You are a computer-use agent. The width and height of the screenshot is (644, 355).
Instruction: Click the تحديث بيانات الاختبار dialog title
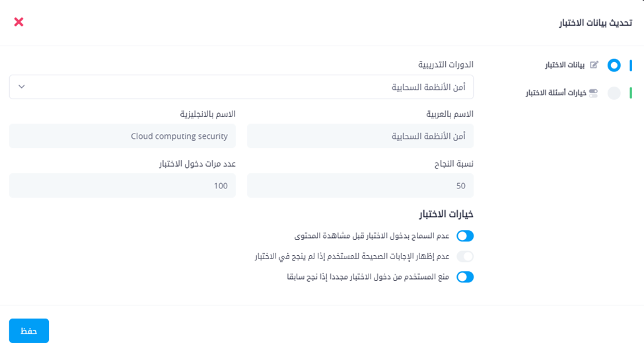tap(595, 22)
